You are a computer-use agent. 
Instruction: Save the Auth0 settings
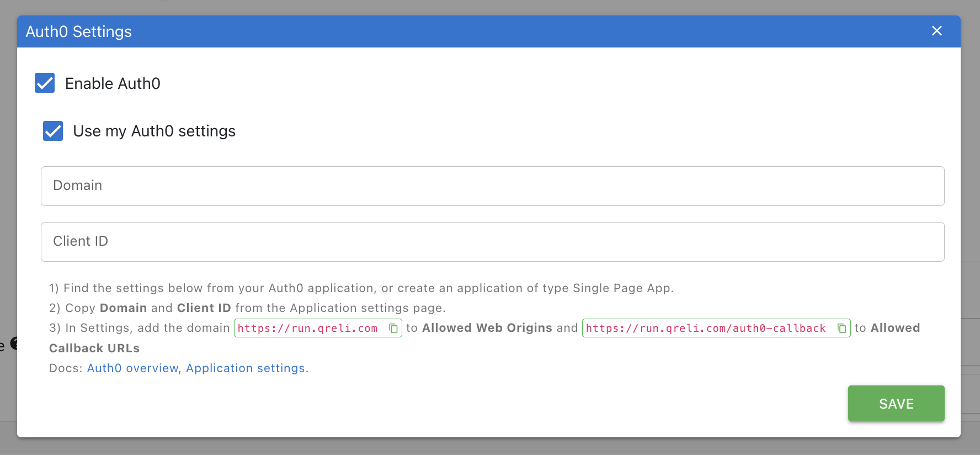tap(896, 404)
